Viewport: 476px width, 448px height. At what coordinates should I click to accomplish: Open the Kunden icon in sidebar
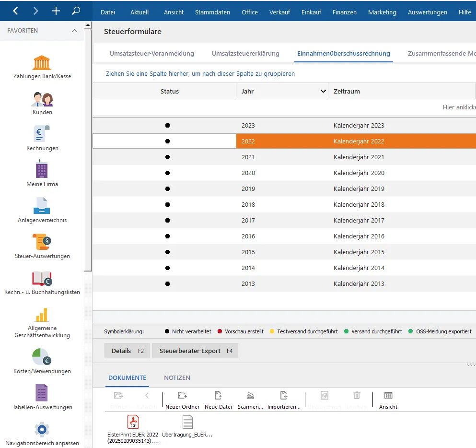coord(42,99)
